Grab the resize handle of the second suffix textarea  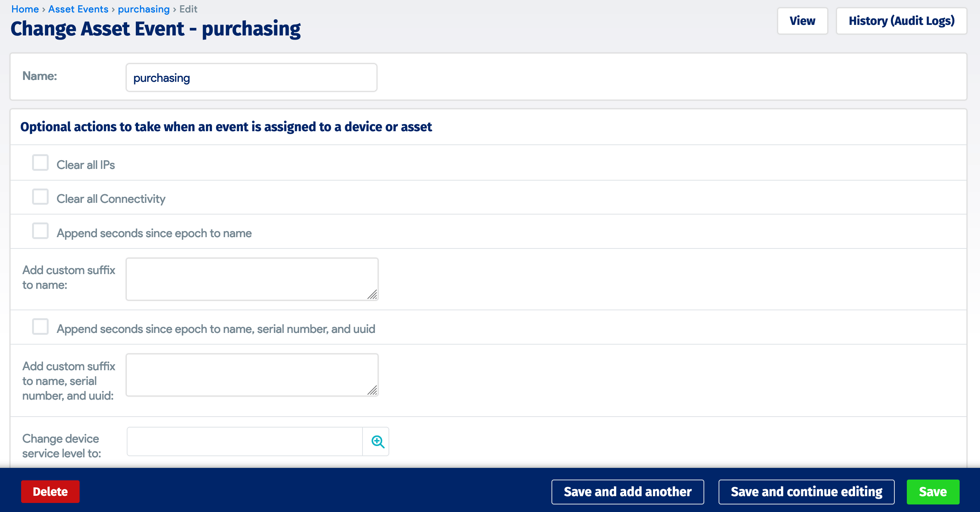point(372,390)
